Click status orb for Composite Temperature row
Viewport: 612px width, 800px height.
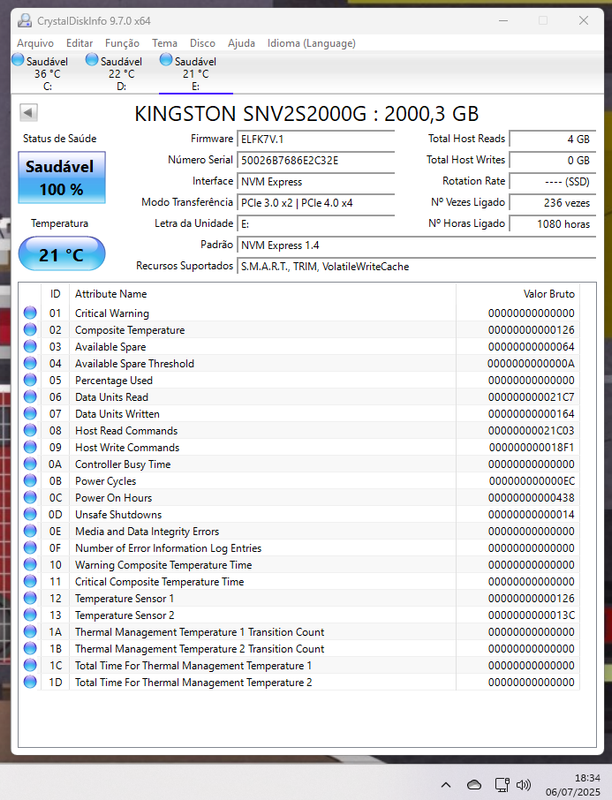[30, 330]
